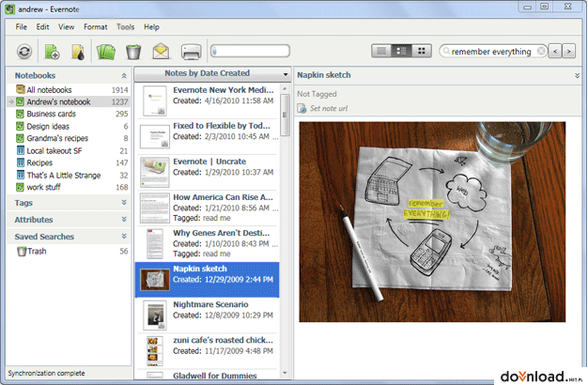Click the Grandma's recipes notebook icon
This screenshot has width=588, height=385.
point(21,138)
